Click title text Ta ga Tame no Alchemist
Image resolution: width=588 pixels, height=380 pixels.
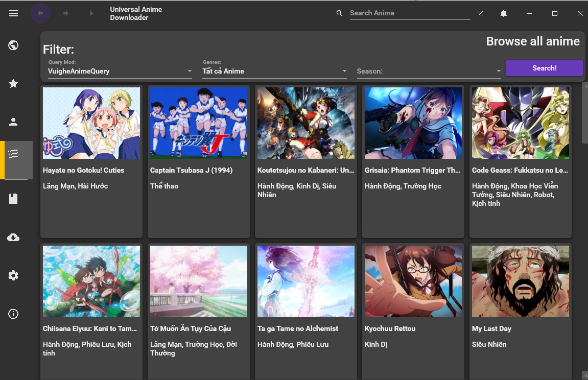click(x=298, y=328)
